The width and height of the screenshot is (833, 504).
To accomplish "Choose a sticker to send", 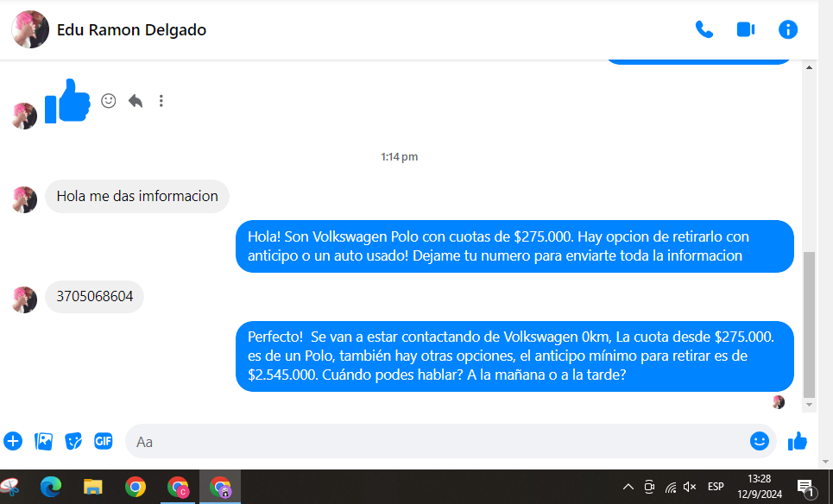I will [73, 441].
